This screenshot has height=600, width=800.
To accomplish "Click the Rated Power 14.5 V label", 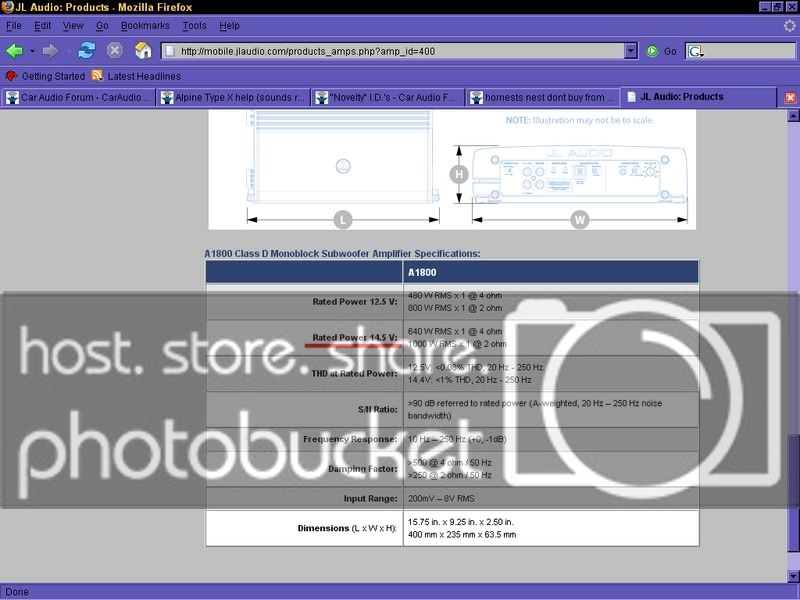I will pyautogui.click(x=355, y=337).
